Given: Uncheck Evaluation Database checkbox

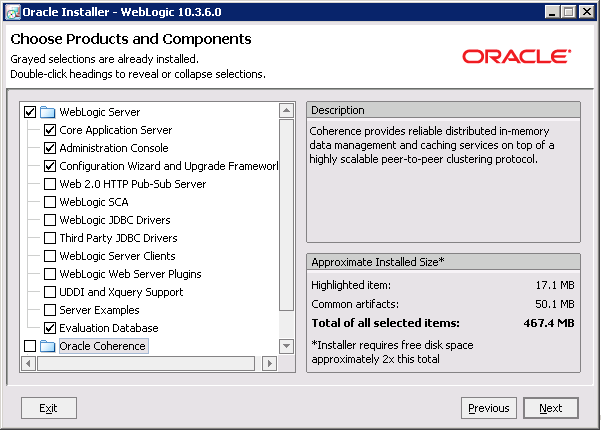Looking at the screenshot, I should click(50, 328).
